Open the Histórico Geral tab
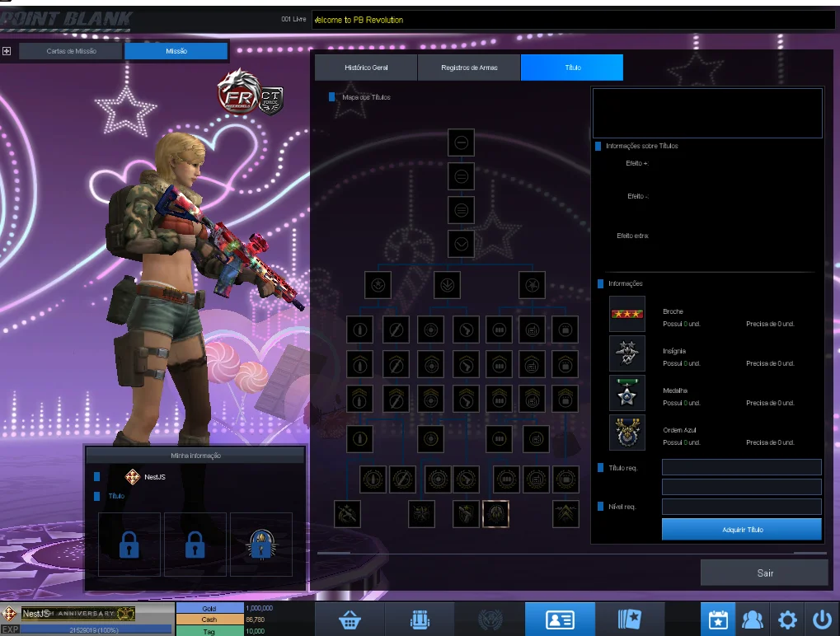 click(366, 68)
